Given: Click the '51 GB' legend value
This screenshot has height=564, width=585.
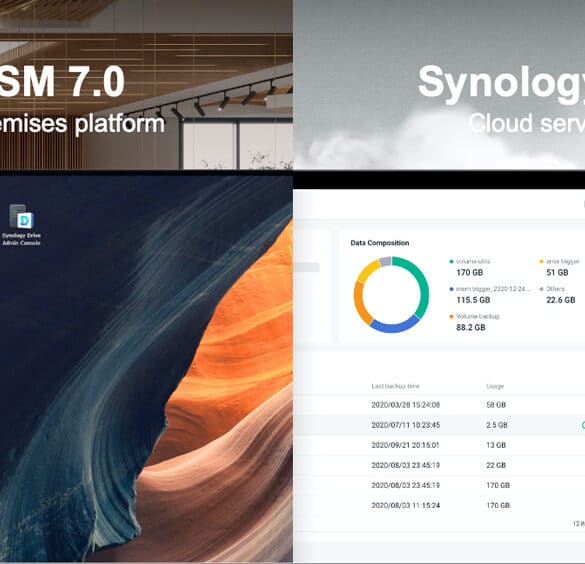Looking at the screenshot, I should pyautogui.click(x=557, y=273).
